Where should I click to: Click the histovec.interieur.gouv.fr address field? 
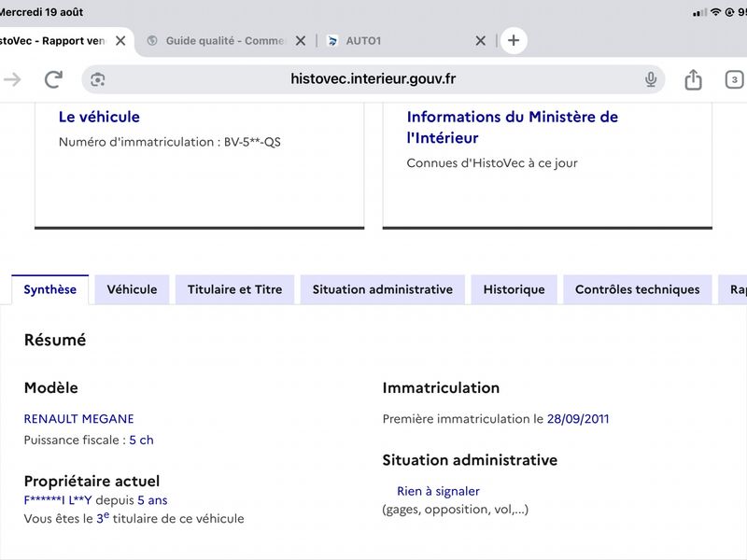373,79
